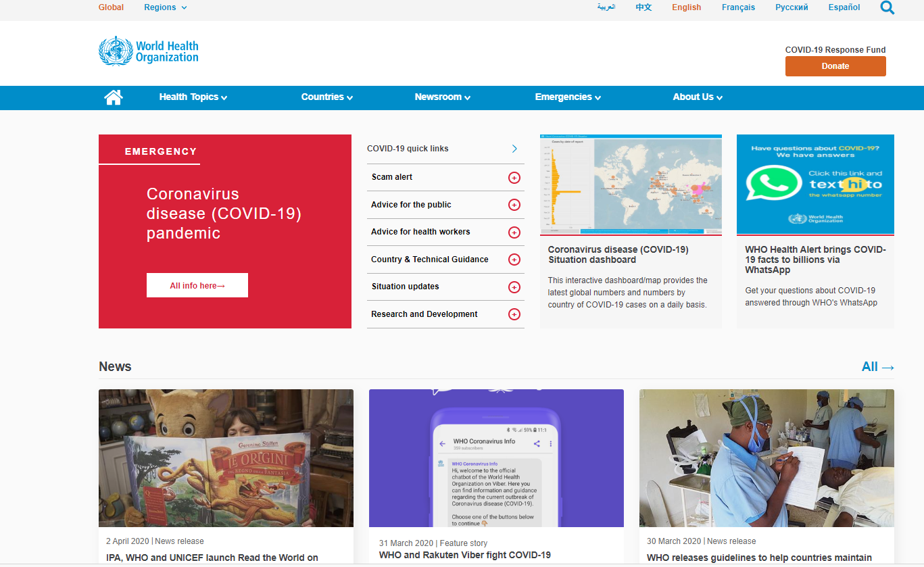The height and width of the screenshot is (567, 924).
Task: Switch language to Arabic
Action: pyautogui.click(x=606, y=7)
